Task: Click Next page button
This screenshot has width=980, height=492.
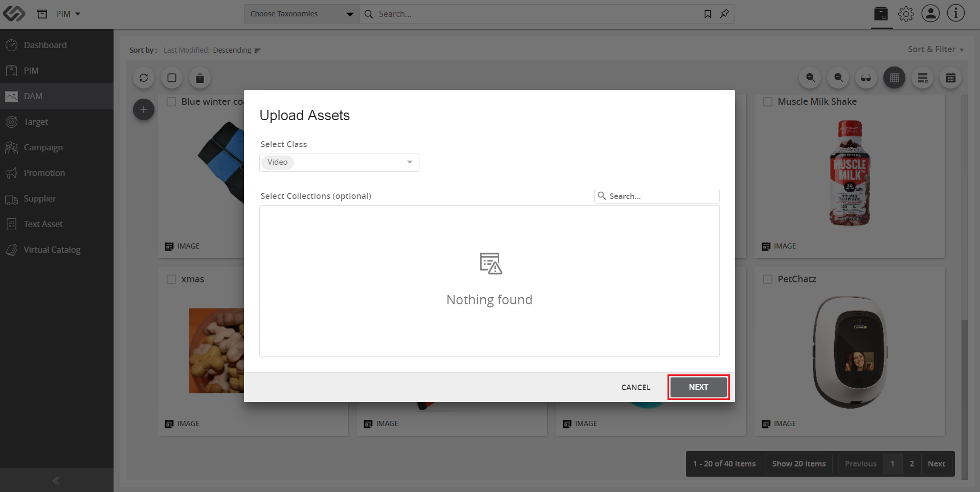Action: pyautogui.click(x=937, y=464)
